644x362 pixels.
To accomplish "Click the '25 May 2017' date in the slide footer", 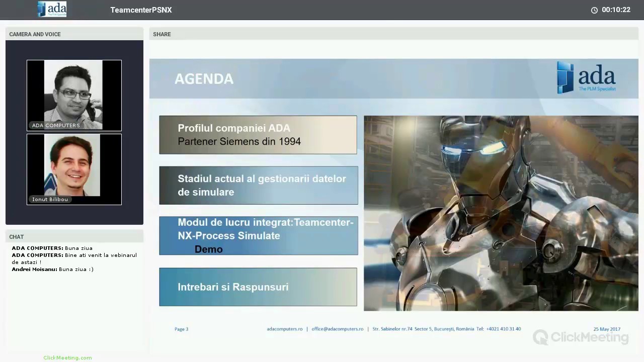I will (607, 329).
